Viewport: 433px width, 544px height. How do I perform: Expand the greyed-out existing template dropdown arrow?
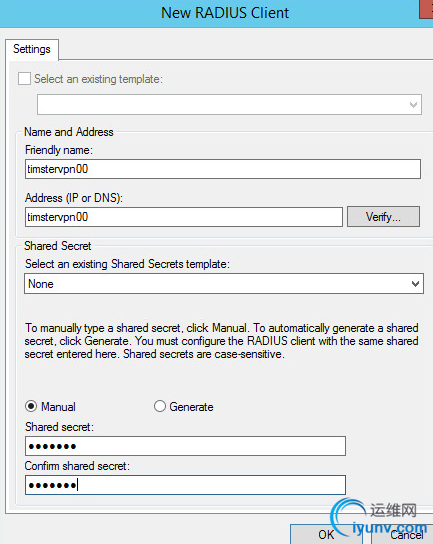pos(413,104)
